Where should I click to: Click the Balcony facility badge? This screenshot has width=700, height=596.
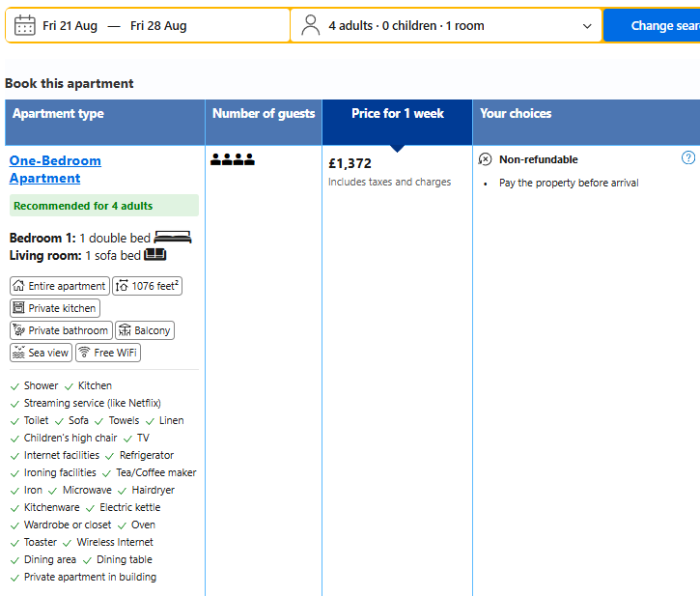145,330
